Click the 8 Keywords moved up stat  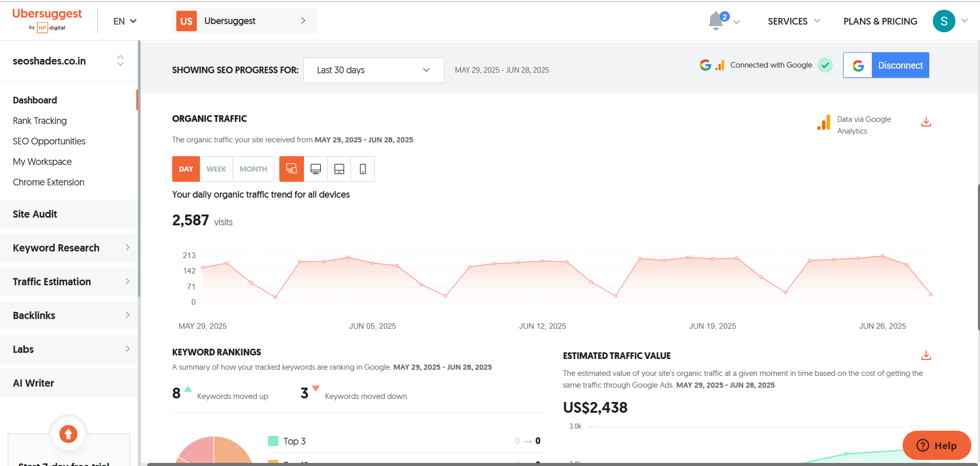[x=220, y=393]
